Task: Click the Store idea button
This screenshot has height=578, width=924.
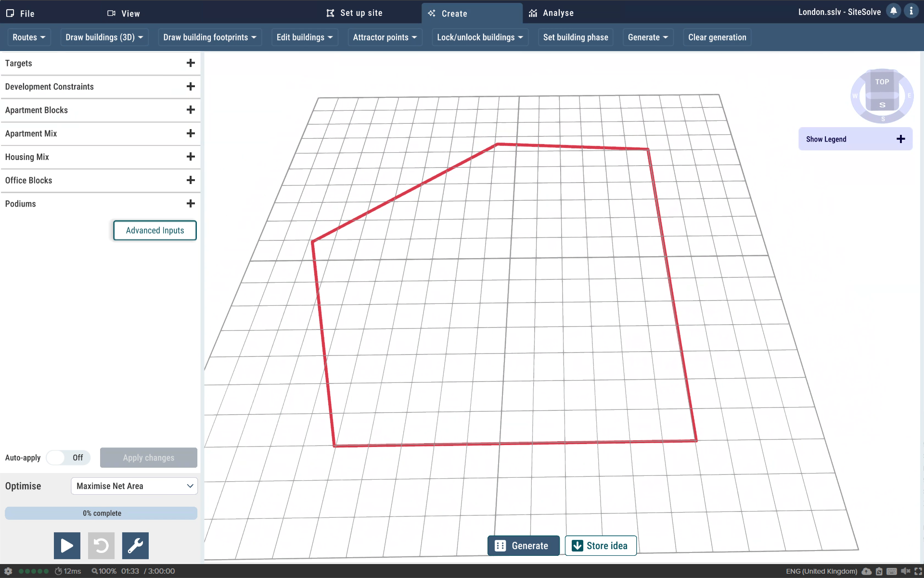Action: 600,546
